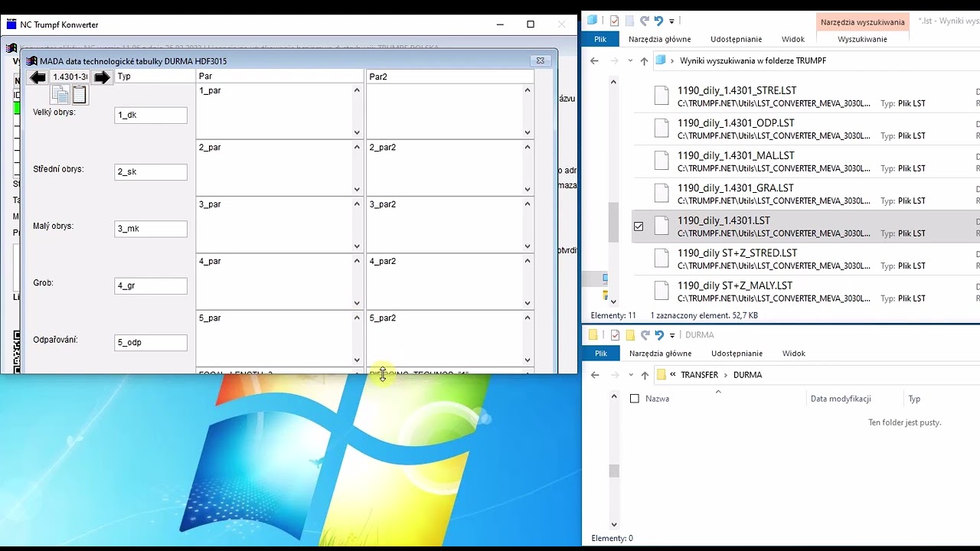Open quick access toolbar dropdown in DURMA Explorer
Screen dimensions: 980x551
(671, 336)
